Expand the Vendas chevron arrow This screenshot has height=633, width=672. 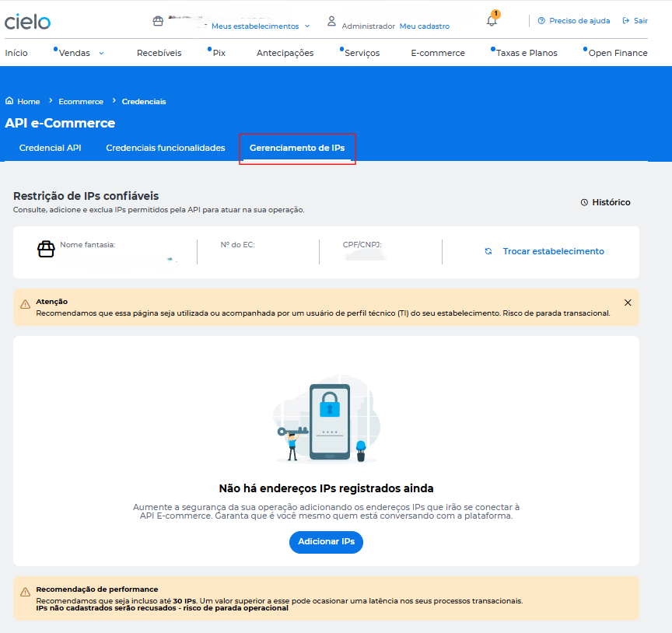click(102, 53)
